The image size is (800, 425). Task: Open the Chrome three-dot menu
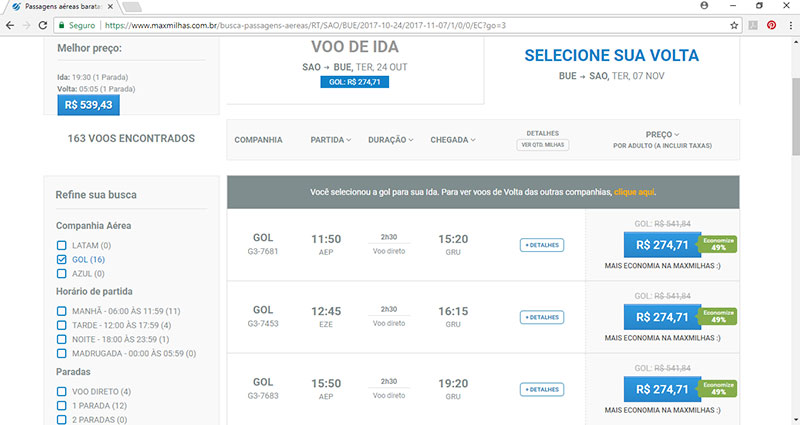coord(790,25)
